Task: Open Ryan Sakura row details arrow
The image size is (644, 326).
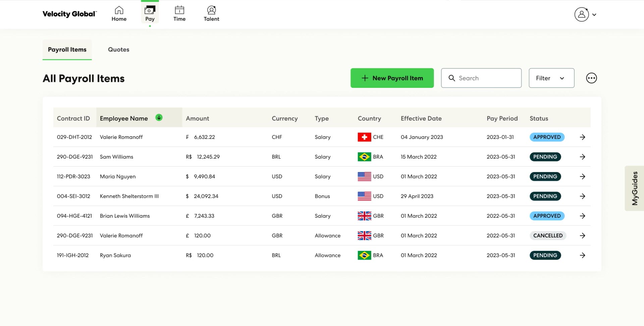Action: coord(583,256)
